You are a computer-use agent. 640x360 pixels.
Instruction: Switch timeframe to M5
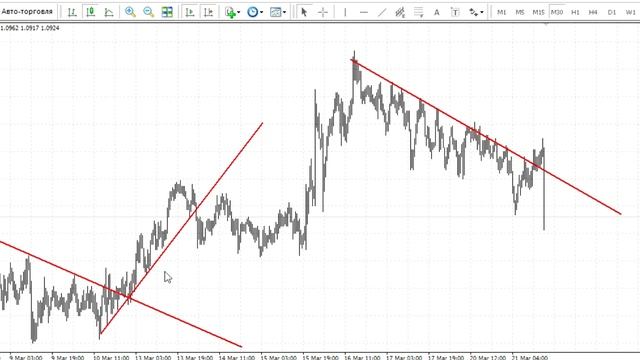[520, 12]
